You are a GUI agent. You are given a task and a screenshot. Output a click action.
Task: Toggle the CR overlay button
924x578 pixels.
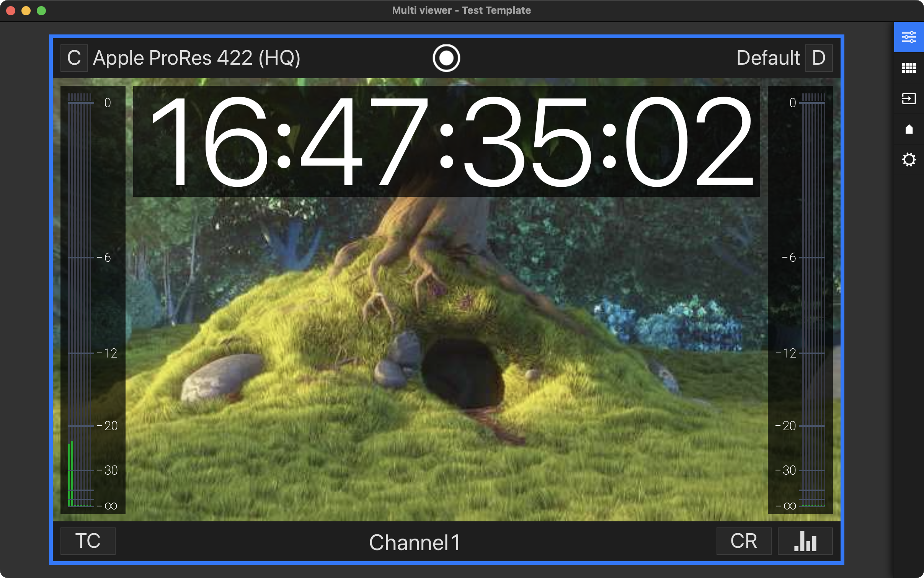point(744,541)
